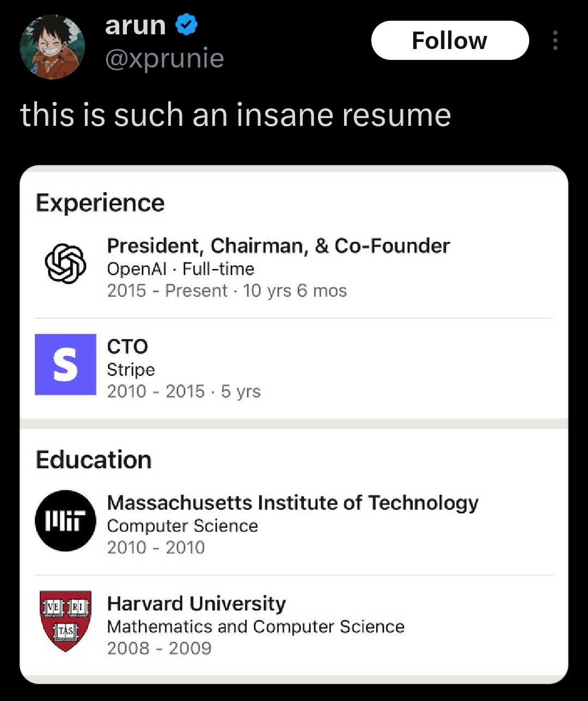Click the "OpenAI · Full-time" line
This screenshot has width=588, height=701.
click(x=180, y=269)
